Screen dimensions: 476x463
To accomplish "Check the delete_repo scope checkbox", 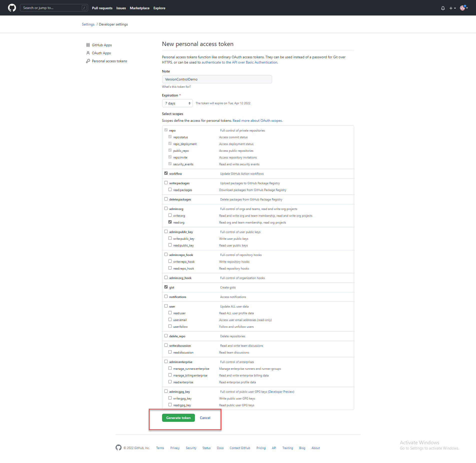I will pyautogui.click(x=166, y=336).
